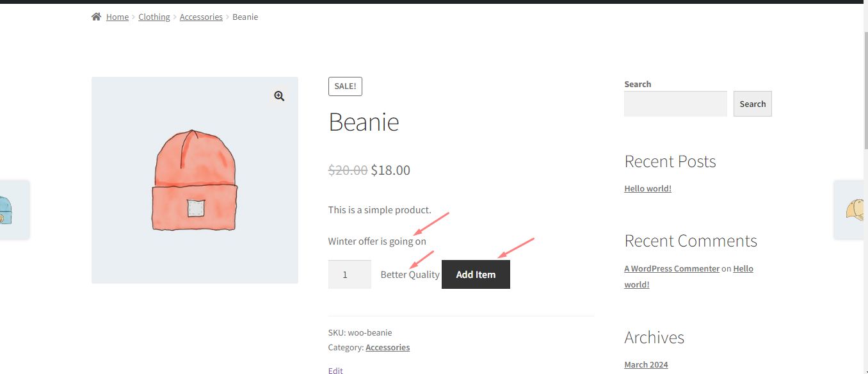Open Hello world! link under Recent Comments
The width and height of the screenshot is (868, 374).
click(743, 269)
